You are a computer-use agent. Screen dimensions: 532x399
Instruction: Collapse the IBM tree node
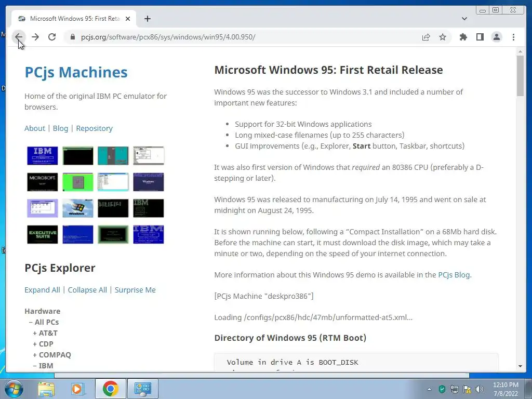43,365
